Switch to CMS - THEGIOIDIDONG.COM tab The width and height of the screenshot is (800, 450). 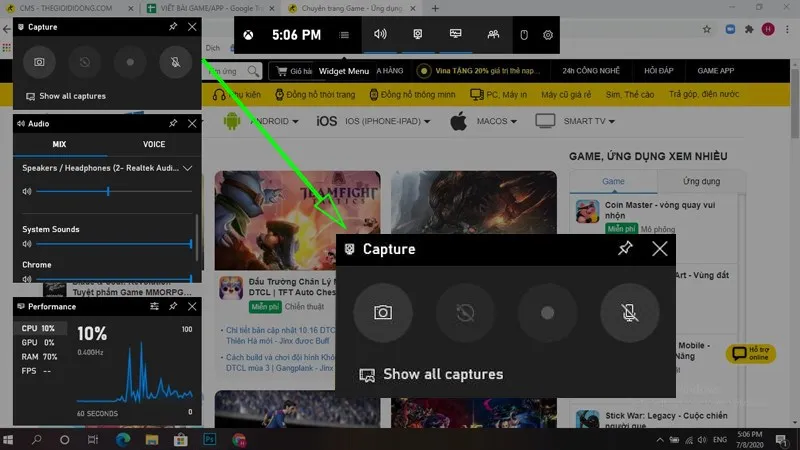(68, 8)
